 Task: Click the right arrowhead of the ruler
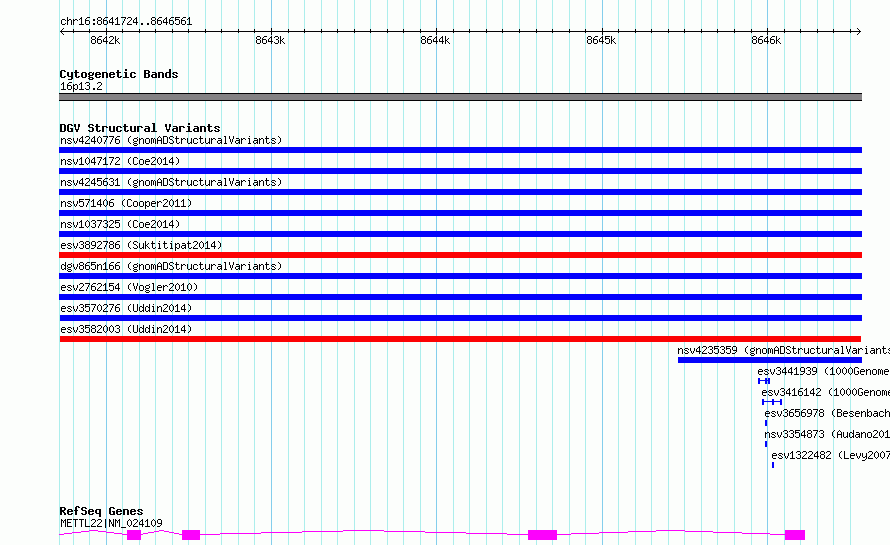pyautogui.click(x=859, y=32)
